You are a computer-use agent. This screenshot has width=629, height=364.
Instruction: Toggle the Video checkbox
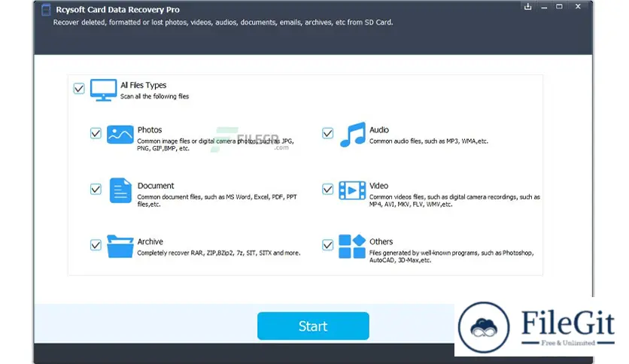coord(328,189)
